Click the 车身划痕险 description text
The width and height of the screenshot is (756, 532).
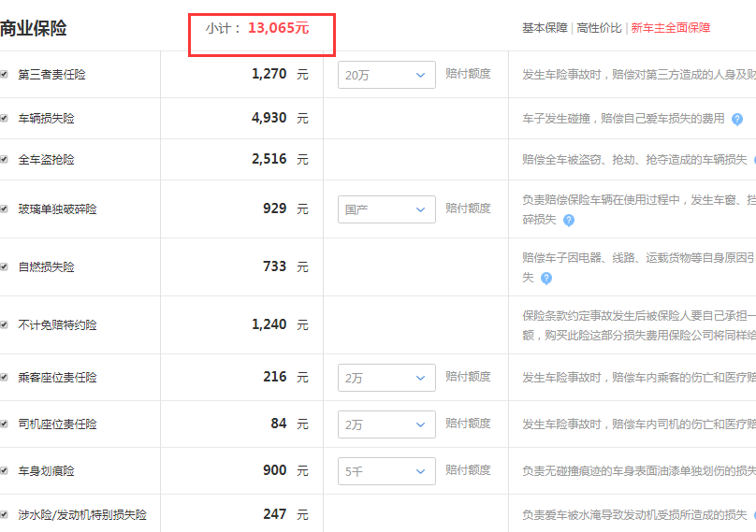[639, 471]
